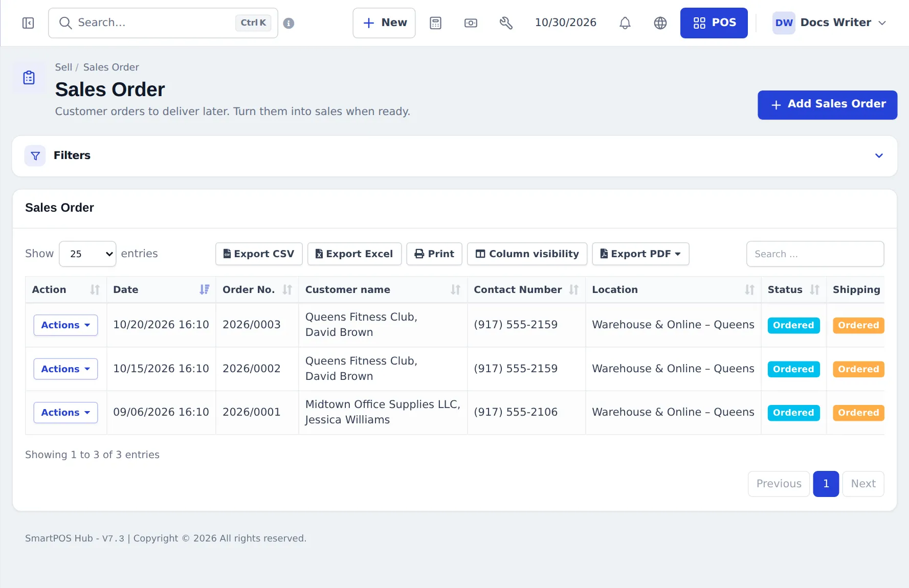Viewport: 909px width, 588px height.
Task: Click date 09/06/2026 16:10
Action: click(161, 413)
